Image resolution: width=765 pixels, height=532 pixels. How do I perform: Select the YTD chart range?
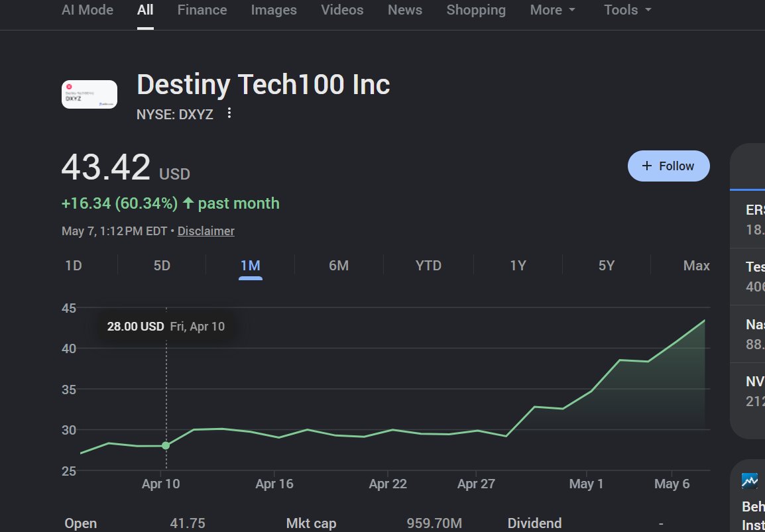pyautogui.click(x=428, y=266)
